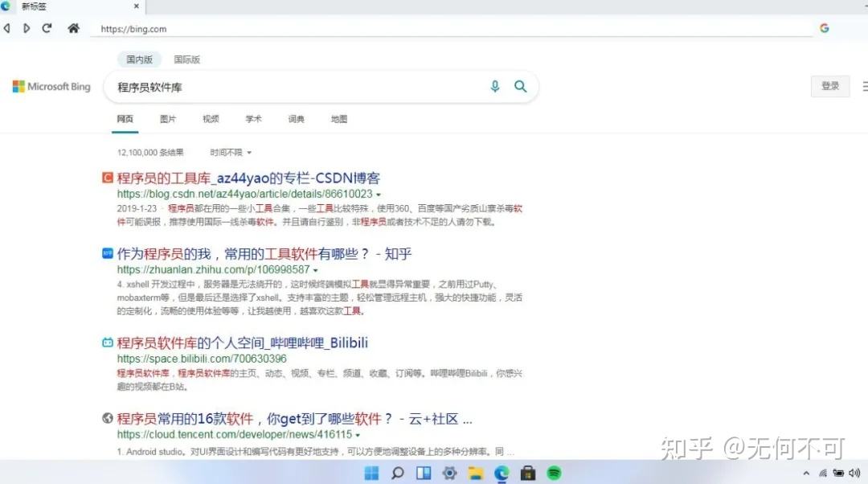Image resolution: width=868 pixels, height=484 pixels.
Task: Reload the page with refresh icon
Action: point(47,28)
